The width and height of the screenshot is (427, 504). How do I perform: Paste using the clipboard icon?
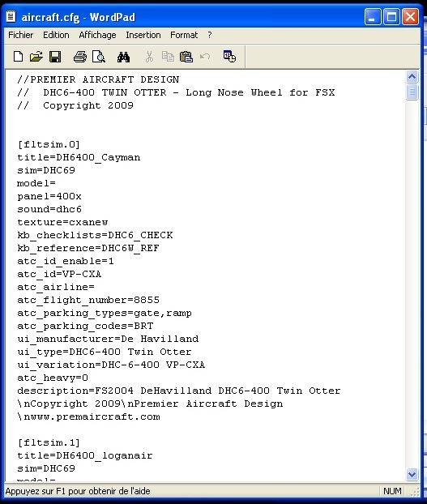[186, 57]
